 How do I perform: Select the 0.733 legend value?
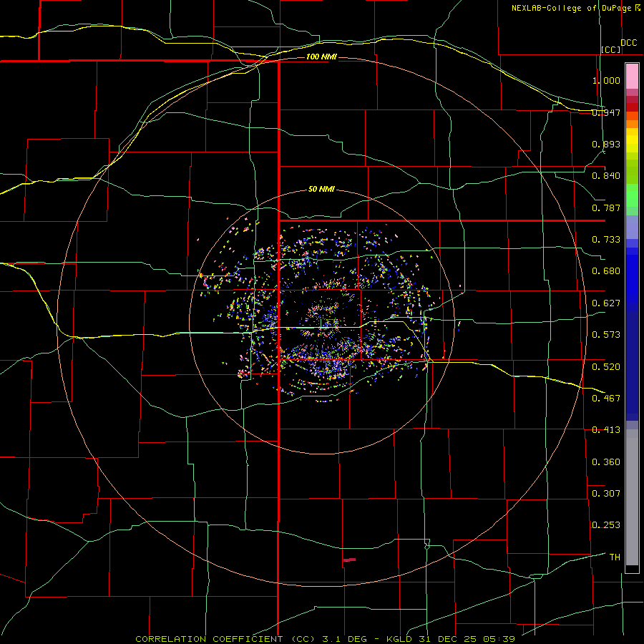[x=606, y=240]
